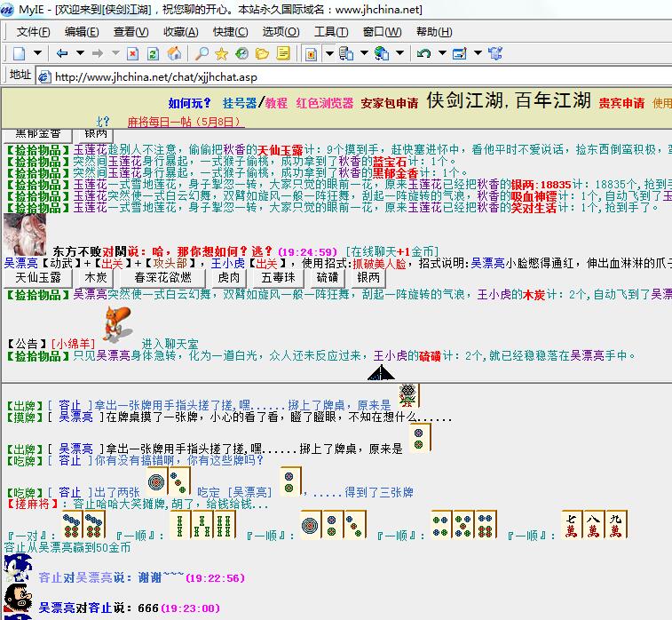The image size is (672, 620).
Task: Open the 编辑(E) menu
Action: click(x=82, y=32)
